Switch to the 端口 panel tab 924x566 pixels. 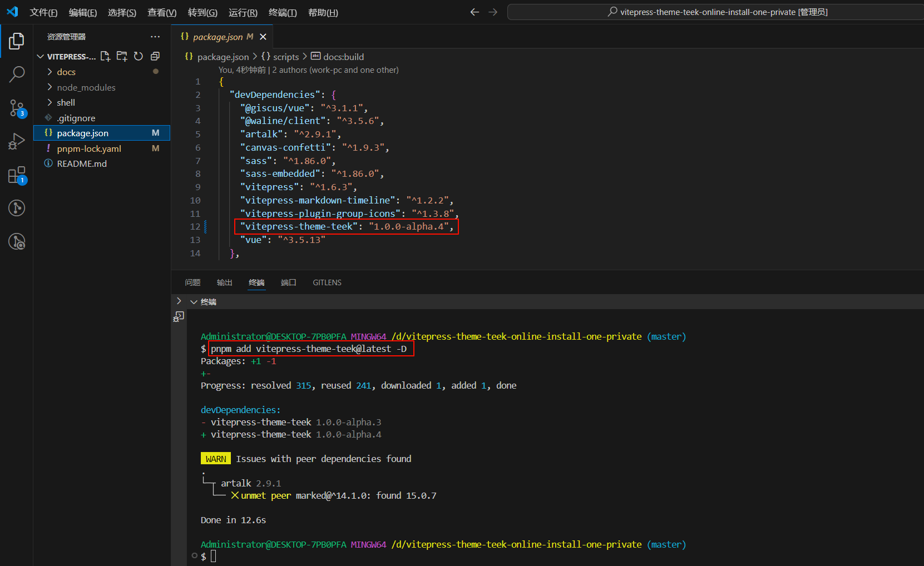(288, 282)
